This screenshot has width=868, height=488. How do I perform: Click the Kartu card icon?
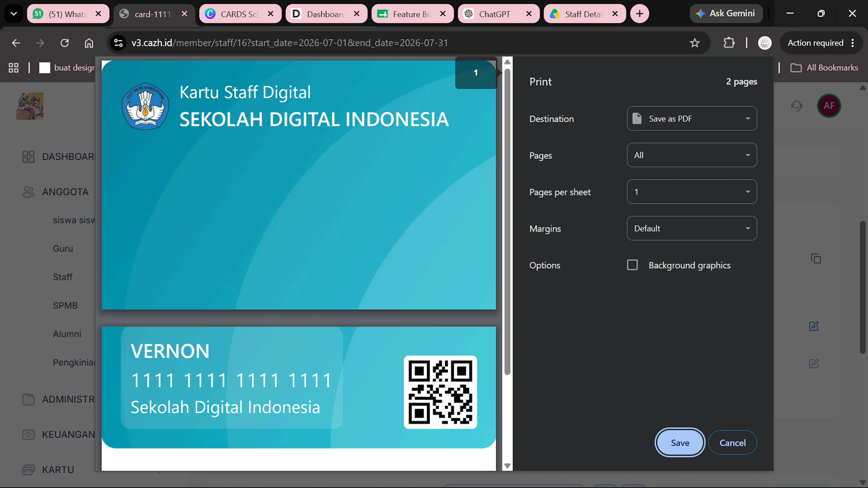coord(28,470)
